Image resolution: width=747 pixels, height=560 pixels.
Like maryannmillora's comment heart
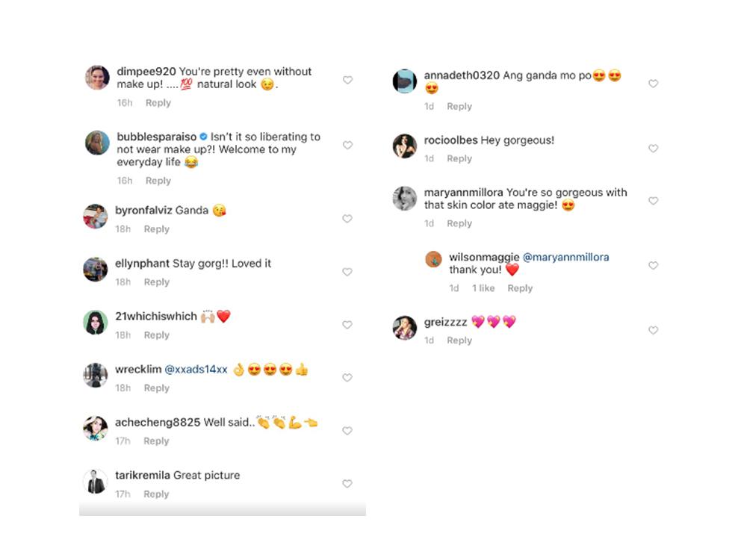click(x=653, y=201)
